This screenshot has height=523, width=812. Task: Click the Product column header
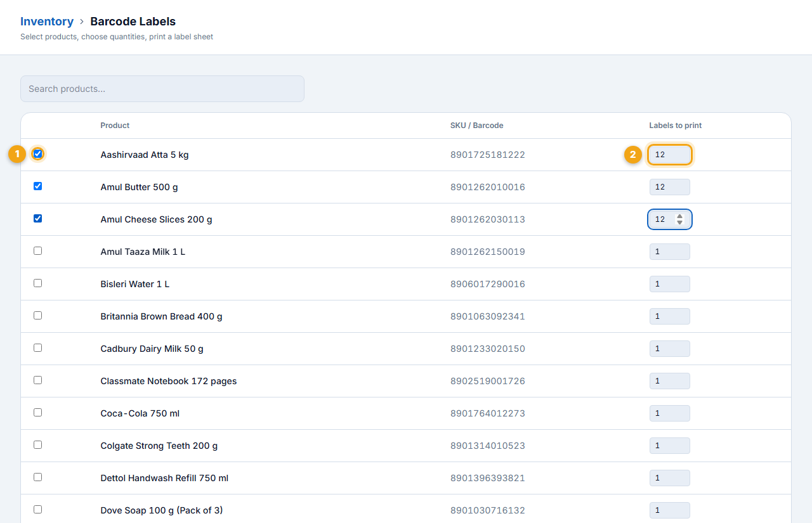(x=115, y=126)
